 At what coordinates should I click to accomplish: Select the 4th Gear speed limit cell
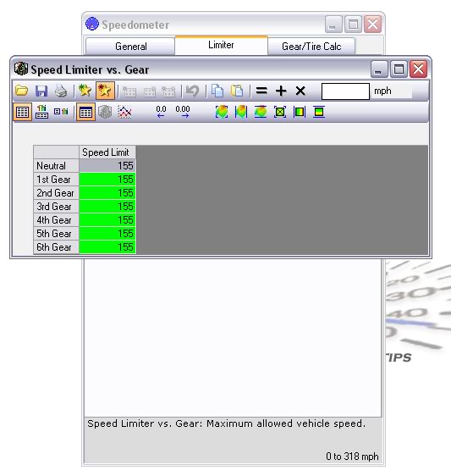click(107, 219)
